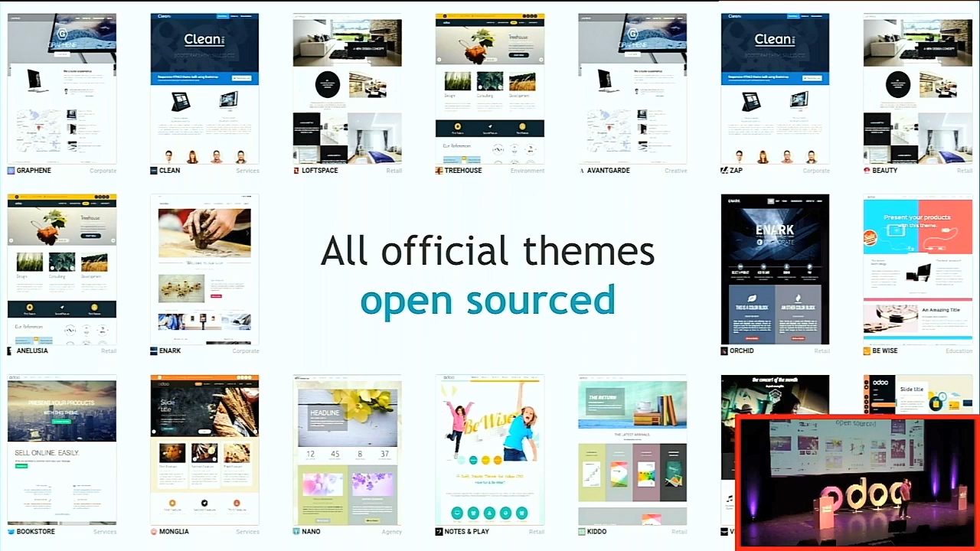Click the Monglia theme icon
The image size is (980, 551).
[x=154, y=532]
